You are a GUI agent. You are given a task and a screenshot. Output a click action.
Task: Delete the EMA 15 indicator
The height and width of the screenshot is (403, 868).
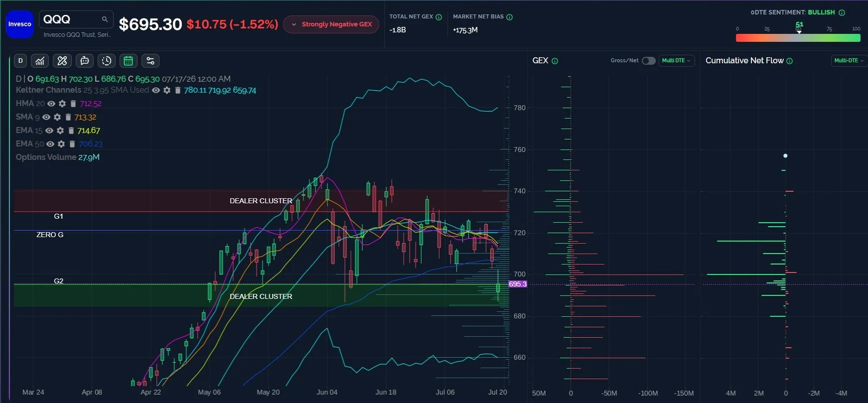click(x=71, y=131)
